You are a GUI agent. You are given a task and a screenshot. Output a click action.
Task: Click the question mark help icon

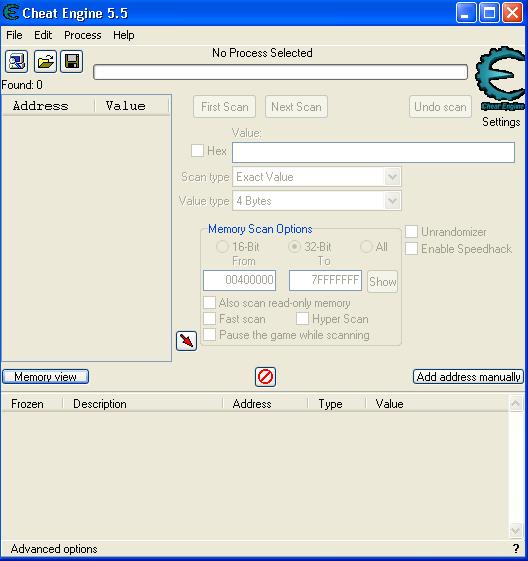pyautogui.click(x=515, y=548)
